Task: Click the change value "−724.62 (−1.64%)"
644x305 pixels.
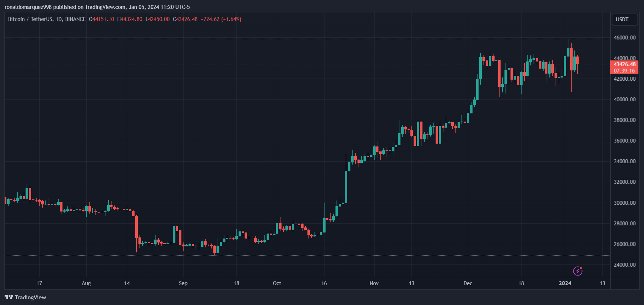Action: (221, 19)
